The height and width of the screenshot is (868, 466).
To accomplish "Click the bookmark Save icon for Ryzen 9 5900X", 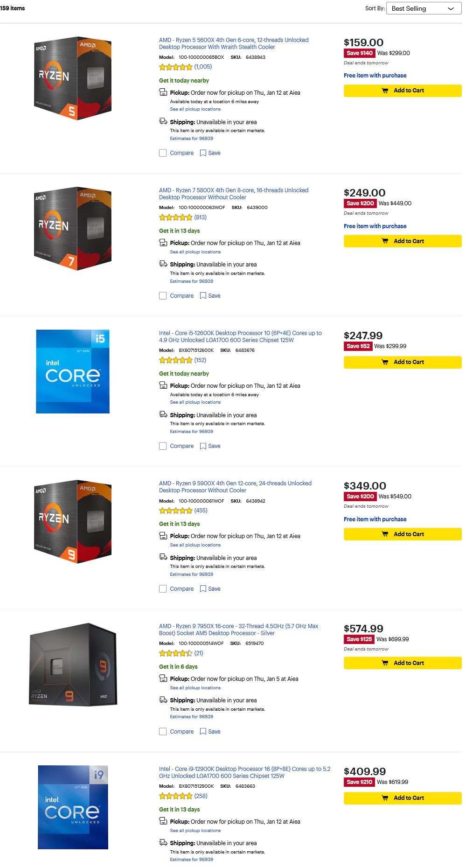I will point(203,589).
